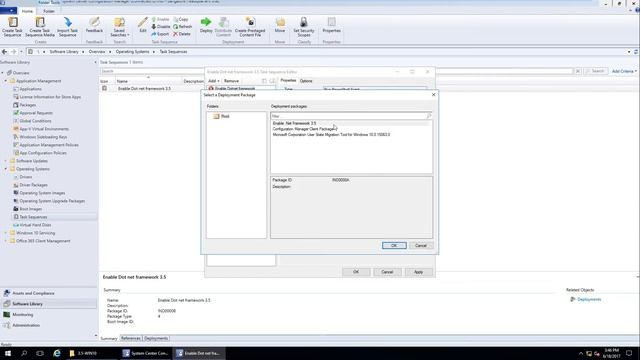Image resolution: width=640 pixels, height=360 pixels.
Task: Click Software Library in breadcrumb path
Action: pos(64,52)
